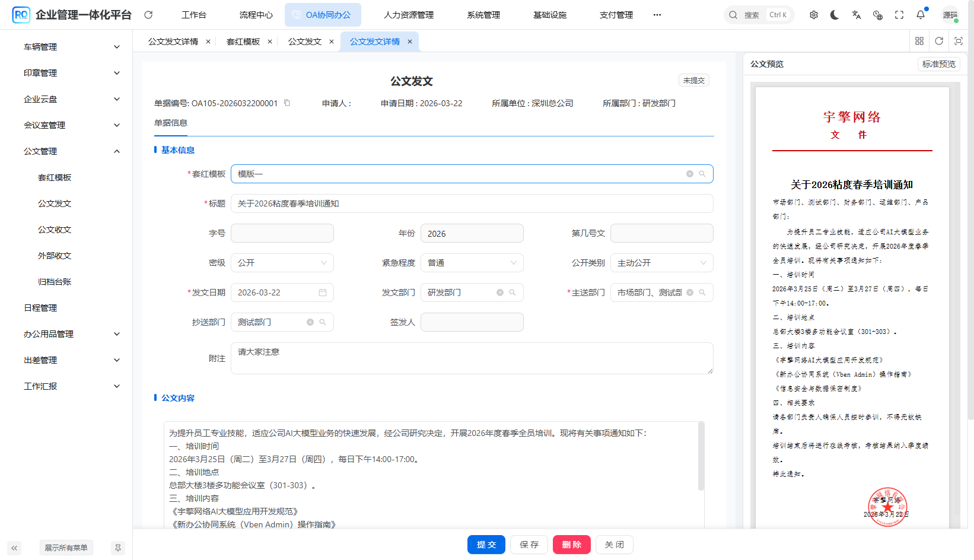
Task: Enter fullscreen mode via top bar icon
Action: [899, 15]
